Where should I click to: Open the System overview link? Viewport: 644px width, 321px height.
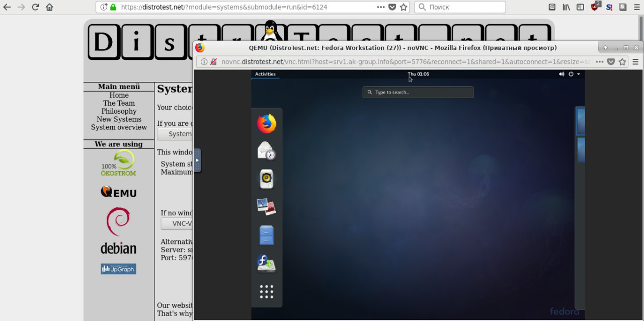click(x=119, y=127)
